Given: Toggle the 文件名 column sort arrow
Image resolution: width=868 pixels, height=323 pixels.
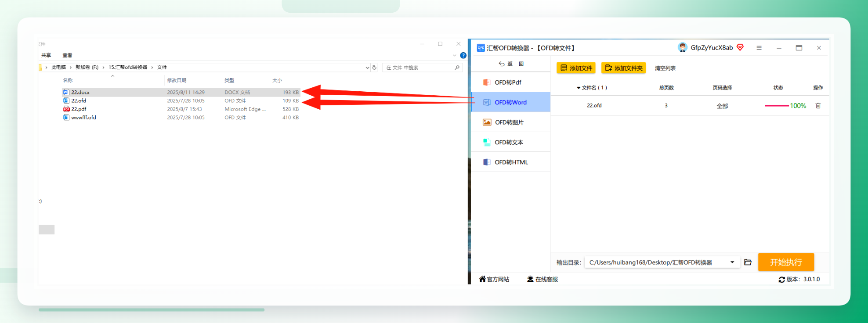Looking at the screenshot, I should pyautogui.click(x=579, y=88).
